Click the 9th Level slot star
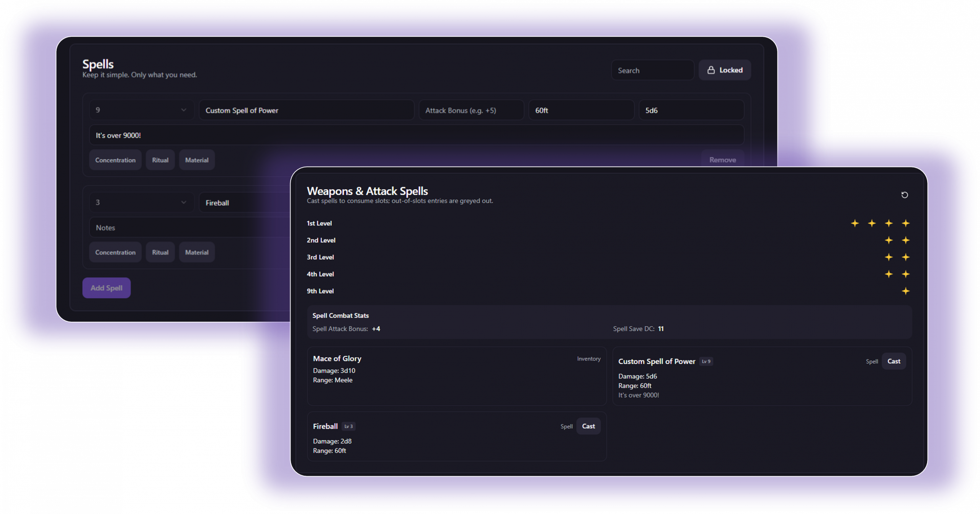Screen dimensions: 980x514 coord(905,291)
